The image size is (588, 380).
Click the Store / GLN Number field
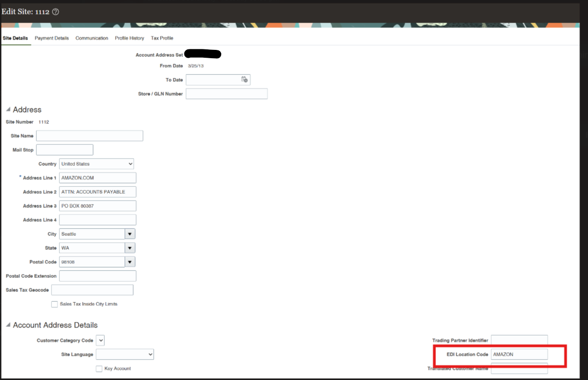click(x=226, y=93)
